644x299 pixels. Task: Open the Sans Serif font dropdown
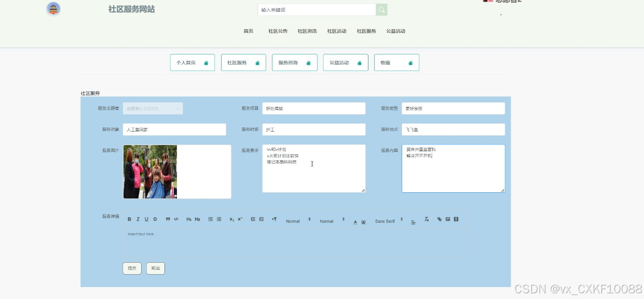point(389,221)
